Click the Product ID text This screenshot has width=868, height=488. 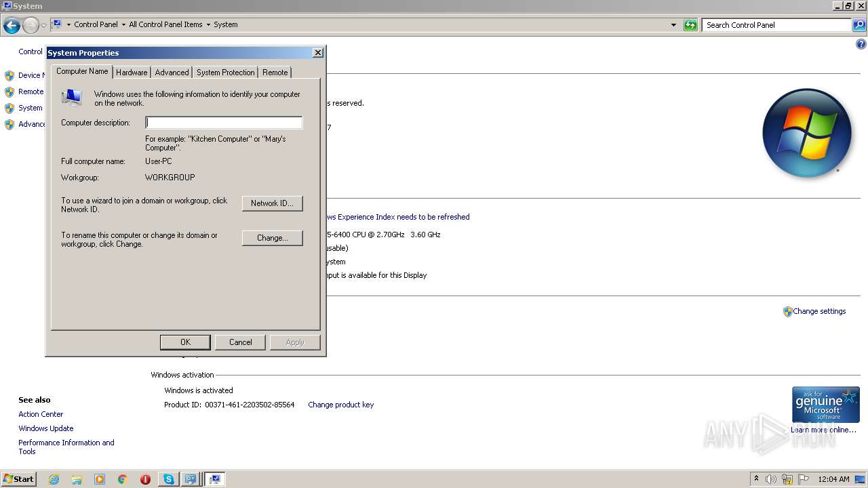(229, 405)
